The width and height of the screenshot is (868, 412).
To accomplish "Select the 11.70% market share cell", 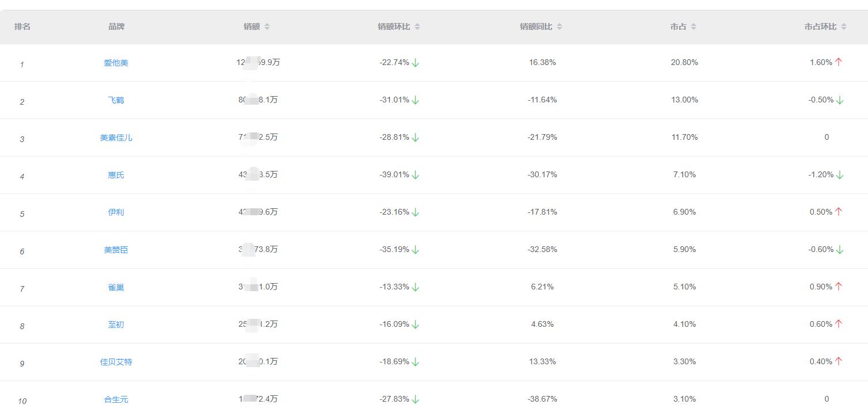I will pos(684,137).
